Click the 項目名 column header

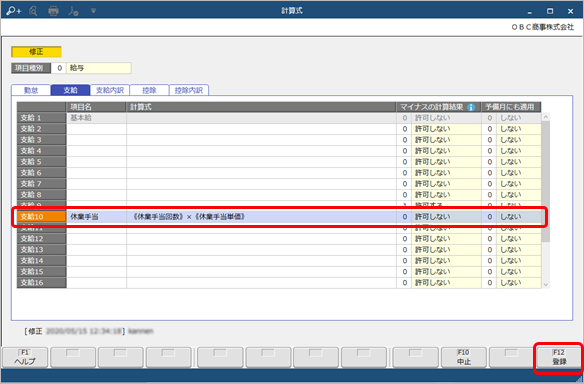pos(96,107)
